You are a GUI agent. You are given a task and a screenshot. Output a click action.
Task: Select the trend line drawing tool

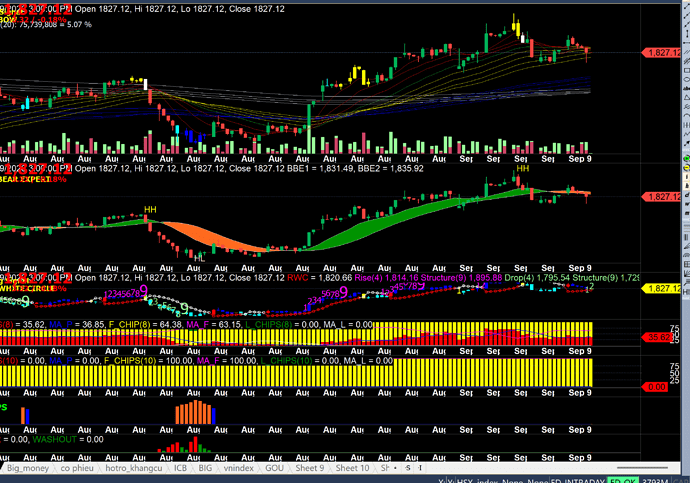686,6
